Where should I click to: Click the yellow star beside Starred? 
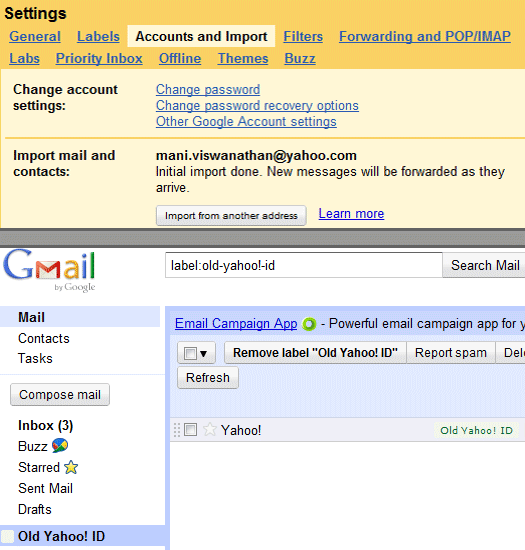click(71, 467)
